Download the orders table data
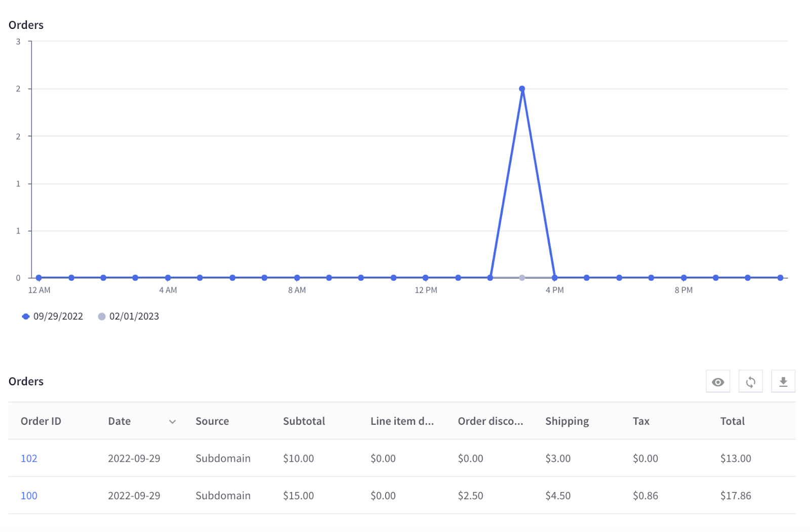Viewport: 810px width, 532px height. pyautogui.click(x=783, y=382)
